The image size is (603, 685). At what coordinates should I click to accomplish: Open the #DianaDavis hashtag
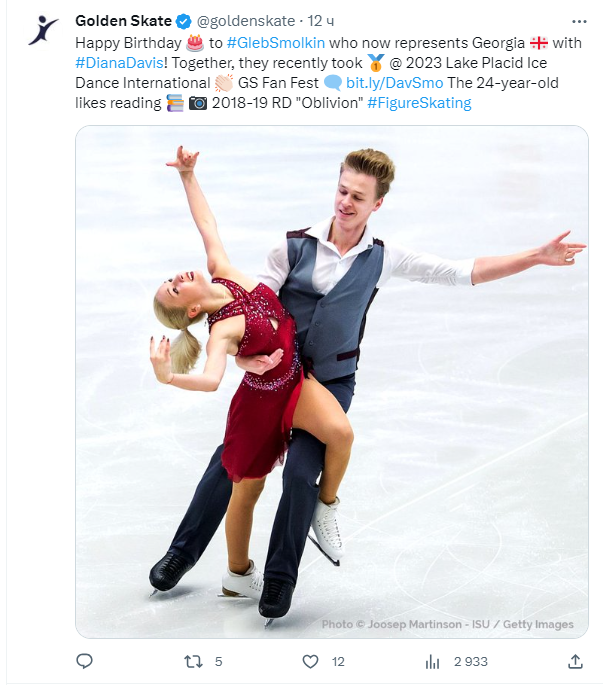(119, 63)
